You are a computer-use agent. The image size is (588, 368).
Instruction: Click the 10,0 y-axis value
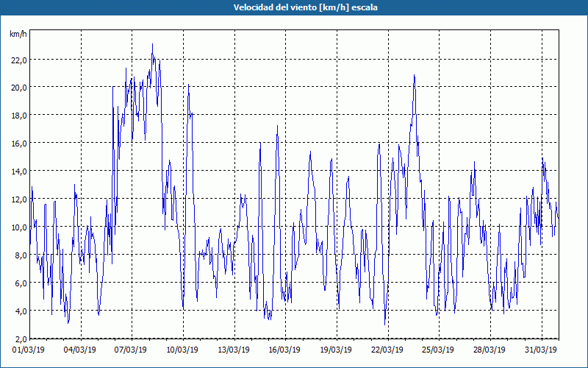coord(19,227)
